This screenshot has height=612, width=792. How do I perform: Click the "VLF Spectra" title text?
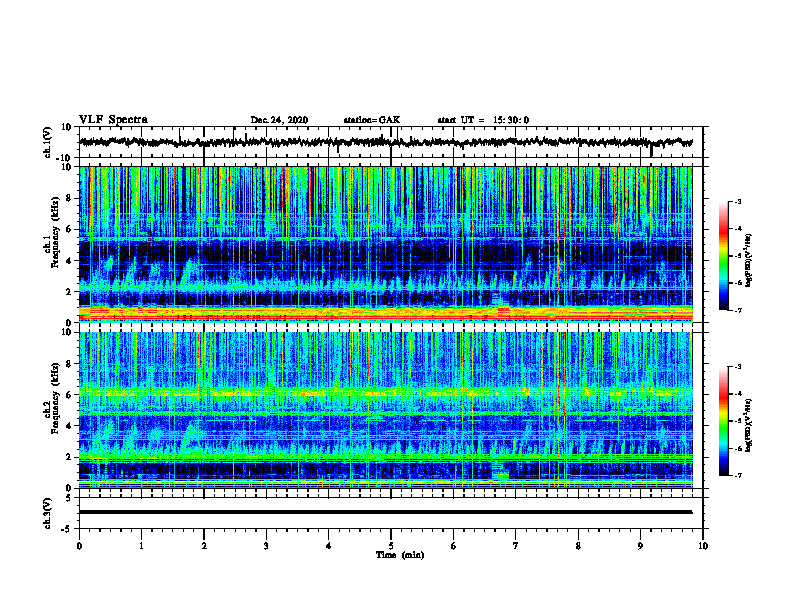(x=113, y=120)
